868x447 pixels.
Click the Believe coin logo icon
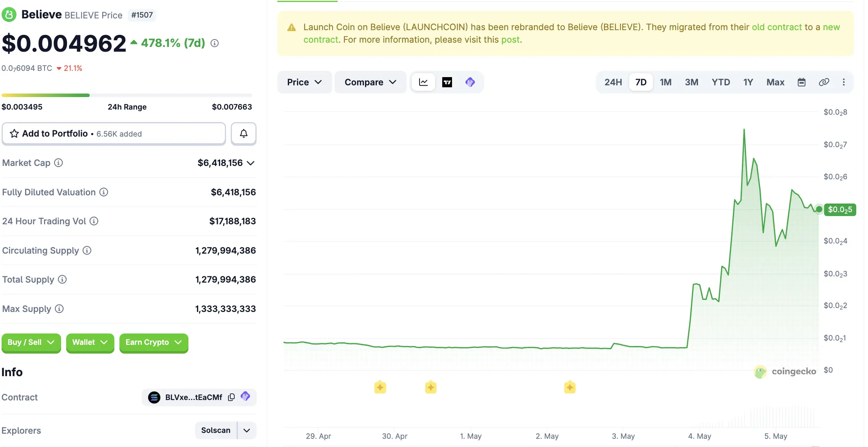coord(9,15)
